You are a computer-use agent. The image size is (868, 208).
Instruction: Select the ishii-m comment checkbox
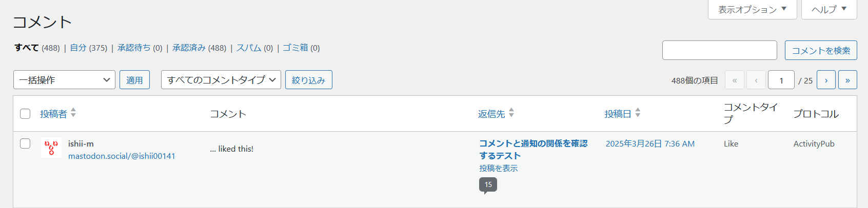click(25, 143)
